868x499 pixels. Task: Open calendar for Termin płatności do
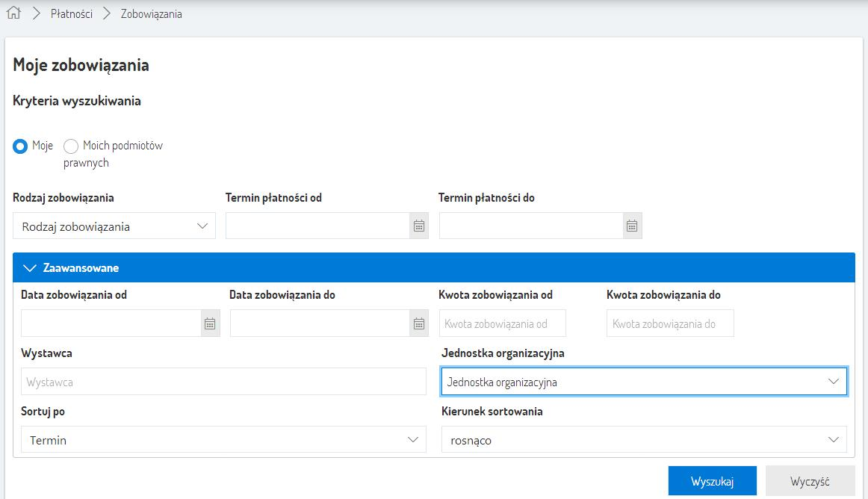[x=632, y=226]
